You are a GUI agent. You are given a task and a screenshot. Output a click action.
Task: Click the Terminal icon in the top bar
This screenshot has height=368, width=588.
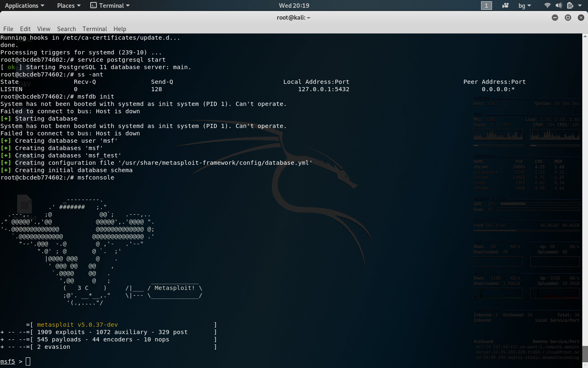pos(94,6)
